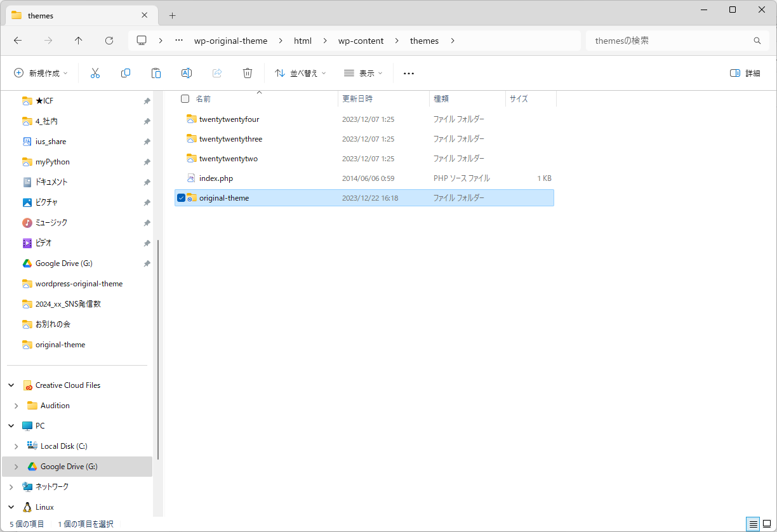This screenshot has height=532, width=777.
Task: Click the Copy icon in toolbar
Action: pyautogui.click(x=126, y=74)
